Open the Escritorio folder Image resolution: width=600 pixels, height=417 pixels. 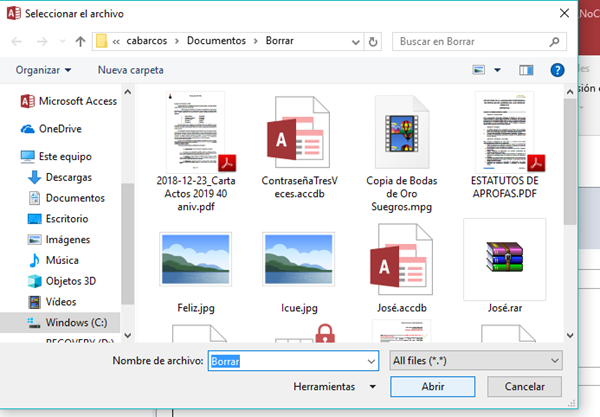click(x=58, y=219)
